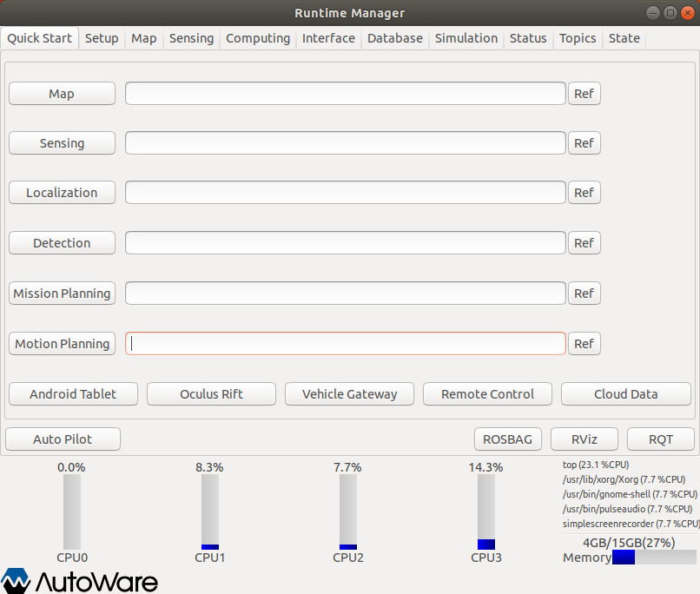
Task: Toggle the Auto Pilot button
Action: point(63,439)
